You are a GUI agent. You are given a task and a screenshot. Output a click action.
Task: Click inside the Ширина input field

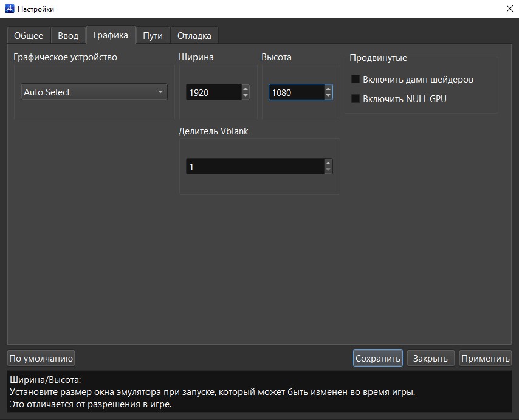tap(213, 92)
